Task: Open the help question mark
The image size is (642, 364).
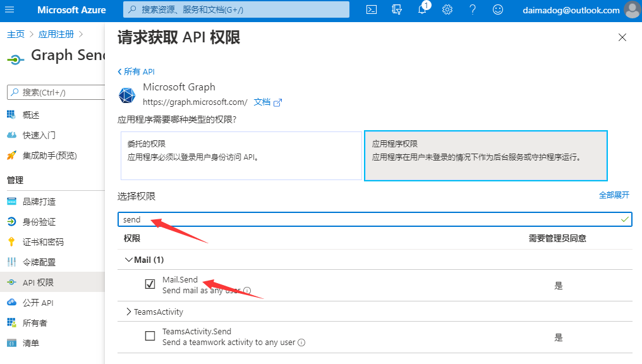Action: coord(473,9)
